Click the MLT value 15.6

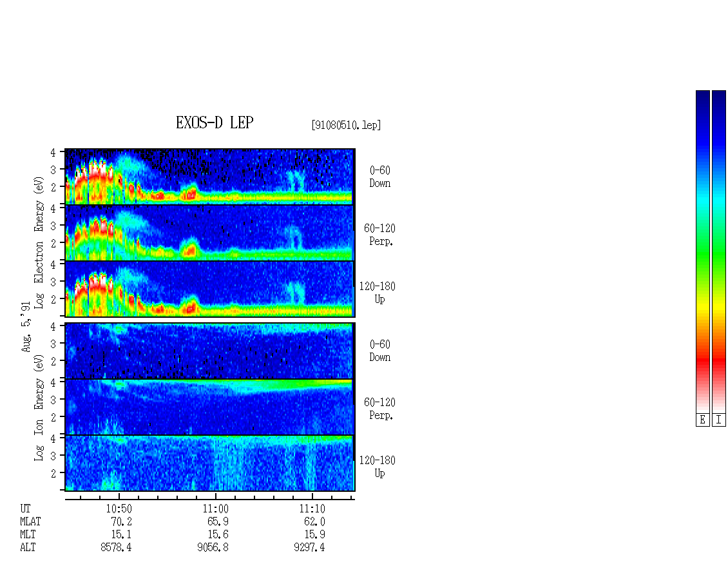click(x=218, y=534)
